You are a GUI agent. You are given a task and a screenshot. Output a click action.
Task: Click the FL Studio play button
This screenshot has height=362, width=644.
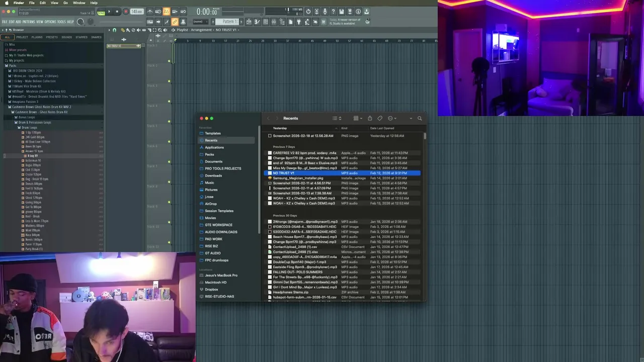(109, 12)
